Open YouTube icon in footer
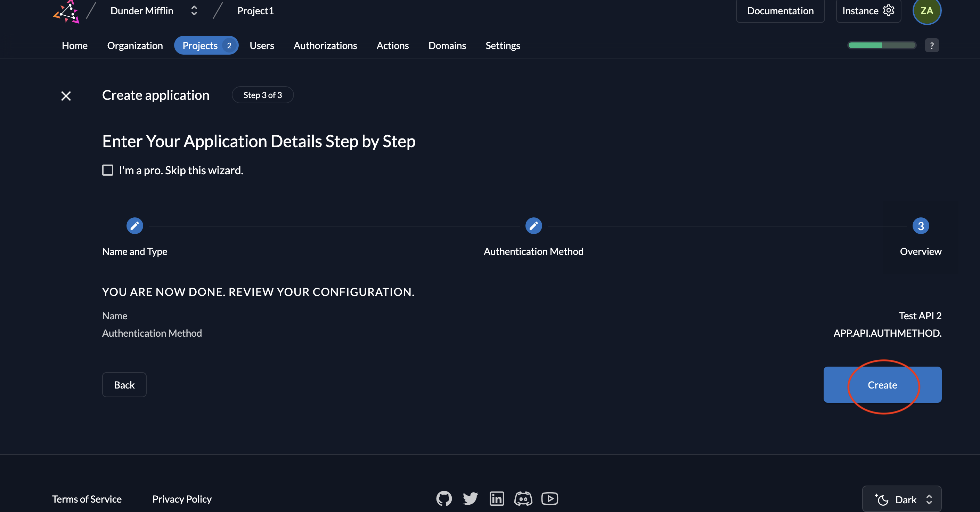 coord(549,498)
